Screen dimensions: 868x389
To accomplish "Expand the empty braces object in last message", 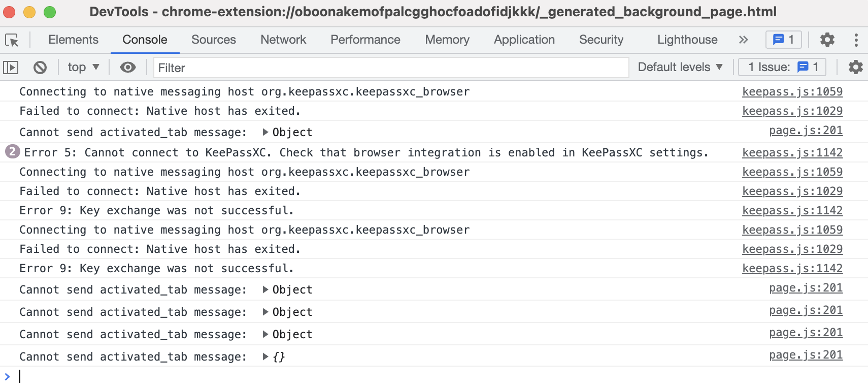I will [265, 356].
